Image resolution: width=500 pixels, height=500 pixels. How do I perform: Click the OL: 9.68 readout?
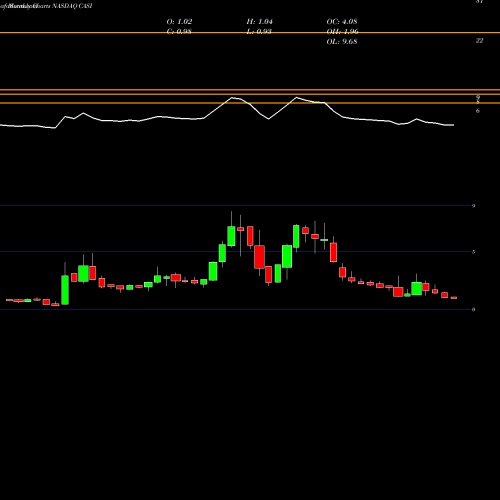coord(342,42)
